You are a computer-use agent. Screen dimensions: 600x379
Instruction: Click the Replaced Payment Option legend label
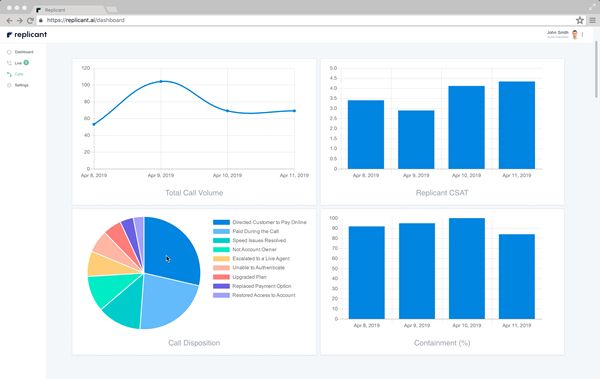[262, 286]
